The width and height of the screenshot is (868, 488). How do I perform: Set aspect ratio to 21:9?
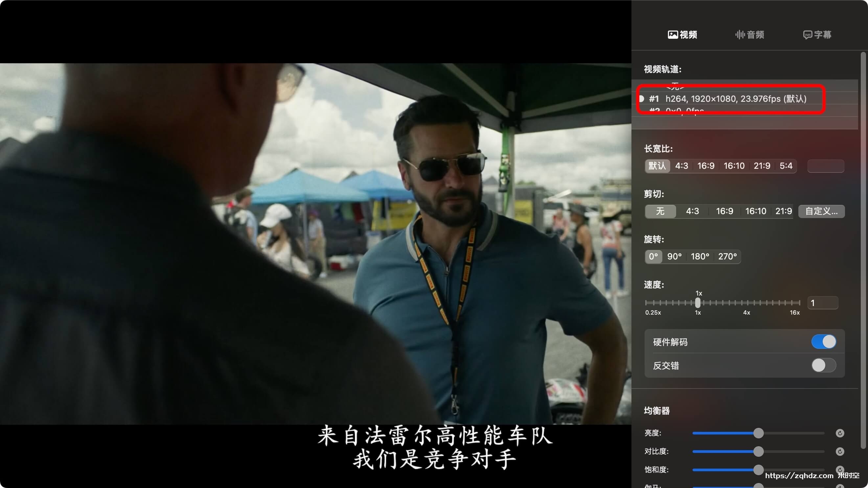pyautogui.click(x=762, y=166)
